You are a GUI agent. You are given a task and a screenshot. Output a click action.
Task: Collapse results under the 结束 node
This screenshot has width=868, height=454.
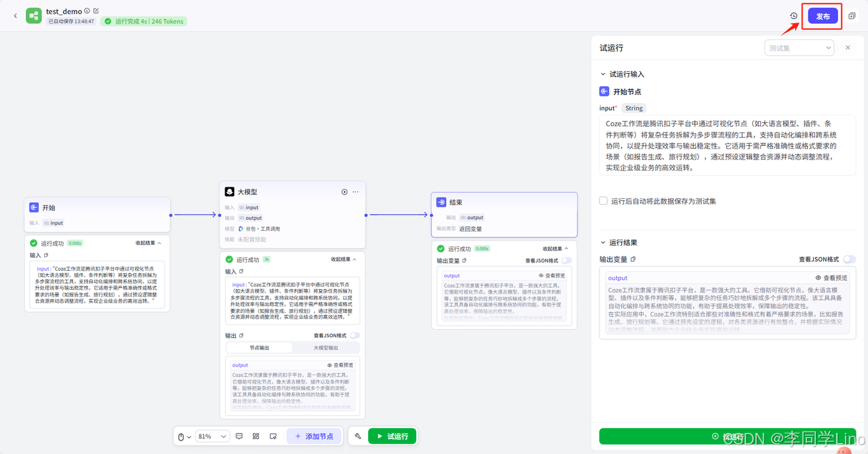pyautogui.click(x=556, y=249)
